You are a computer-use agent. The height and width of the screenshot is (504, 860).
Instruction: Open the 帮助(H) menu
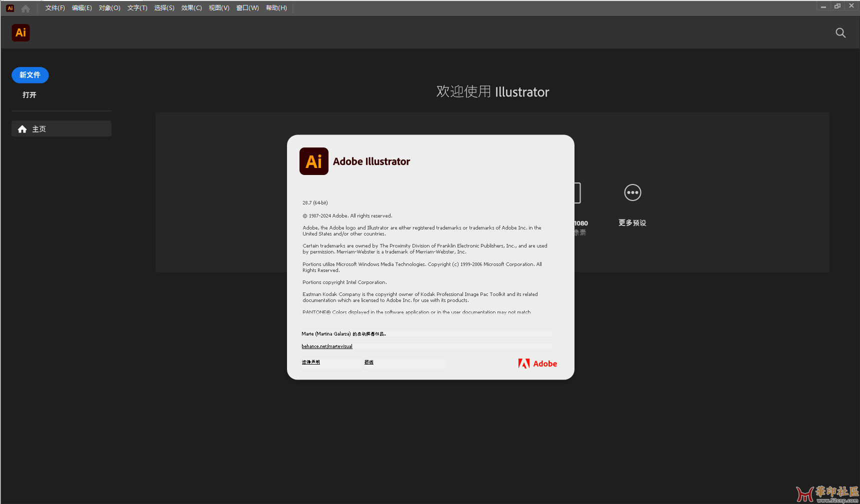pyautogui.click(x=276, y=8)
